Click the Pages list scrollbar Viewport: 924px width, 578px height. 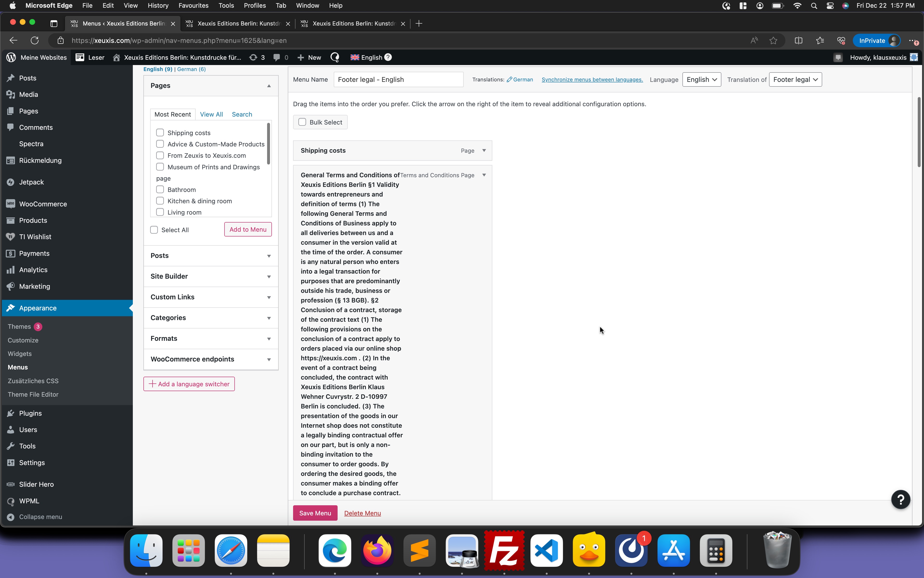[x=269, y=144]
